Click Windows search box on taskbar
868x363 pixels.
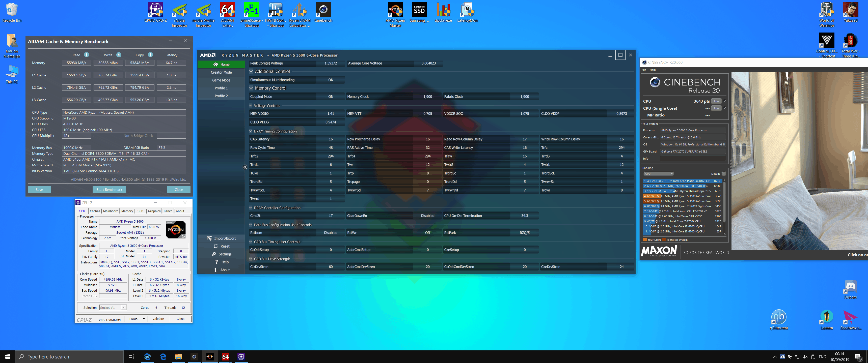tap(69, 357)
